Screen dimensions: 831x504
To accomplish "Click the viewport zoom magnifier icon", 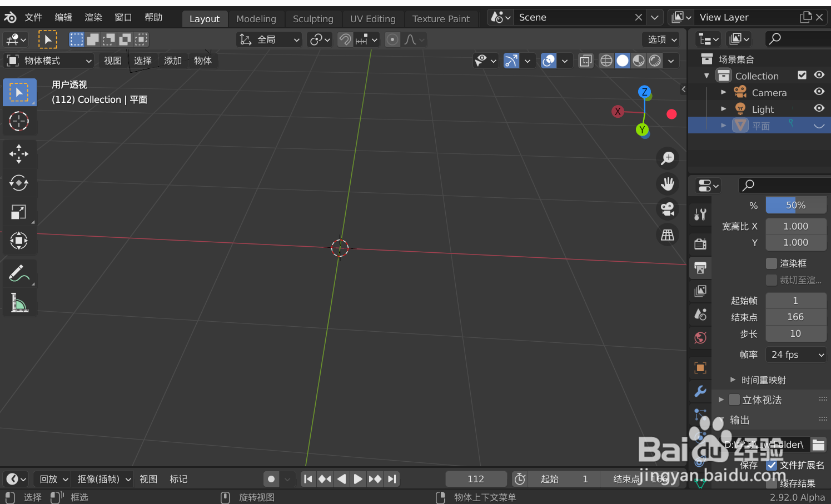I will pyautogui.click(x=667, y=158).
